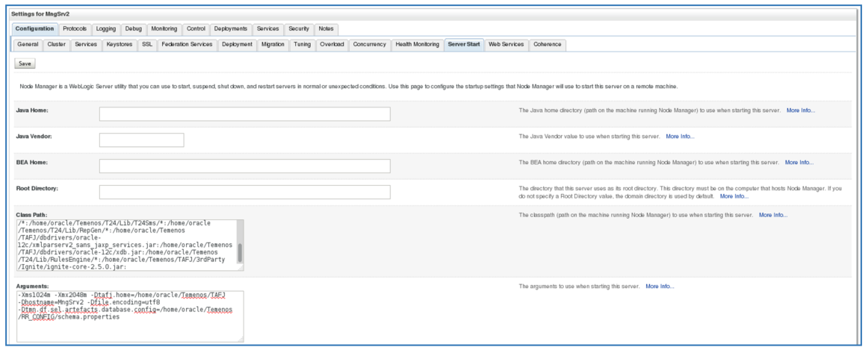Open the Health Monitoring subtab
Viewport: 868px width, 350px height.
417,45
